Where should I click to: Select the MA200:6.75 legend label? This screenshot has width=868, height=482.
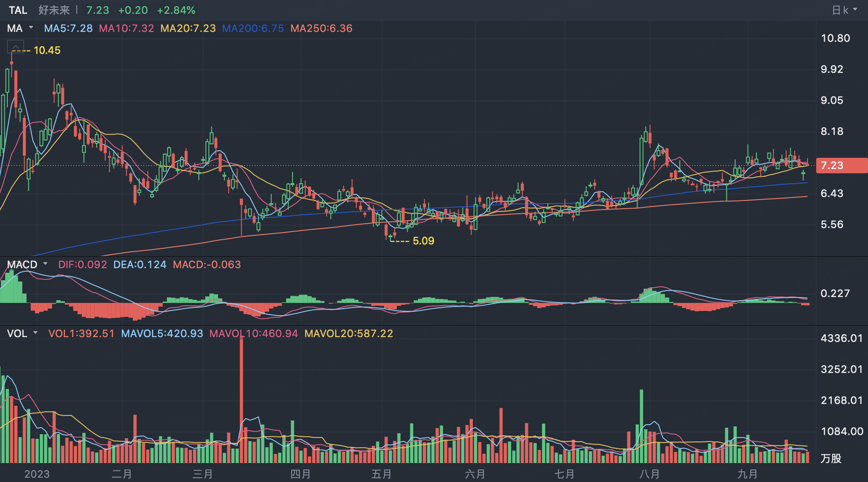tap(253, 28)
